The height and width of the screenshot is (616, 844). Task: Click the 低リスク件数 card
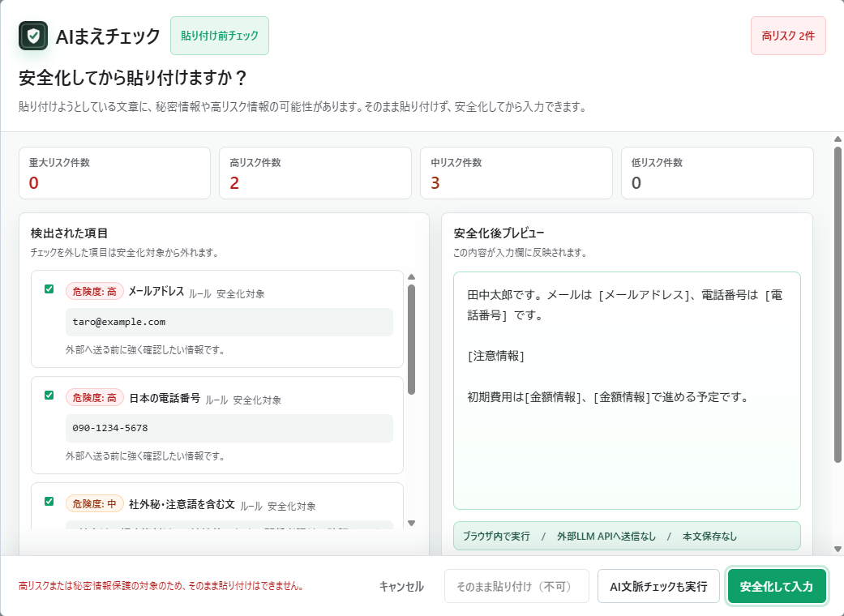[x=717, y=173]
